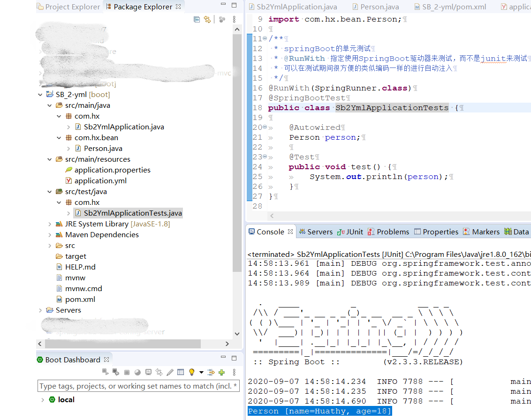Click the focus on active task icon
Image resolution: width=531 pixels, height=420 pixels.
pos(222,19)
